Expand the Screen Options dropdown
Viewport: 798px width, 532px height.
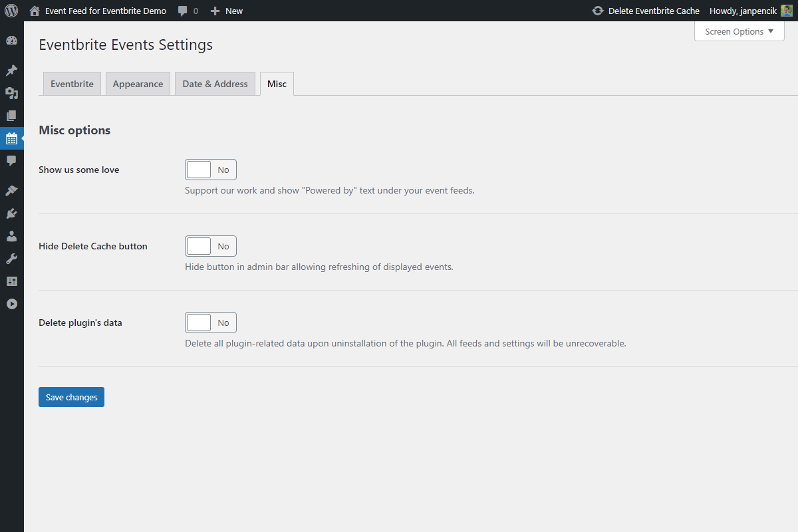(739, 31)
